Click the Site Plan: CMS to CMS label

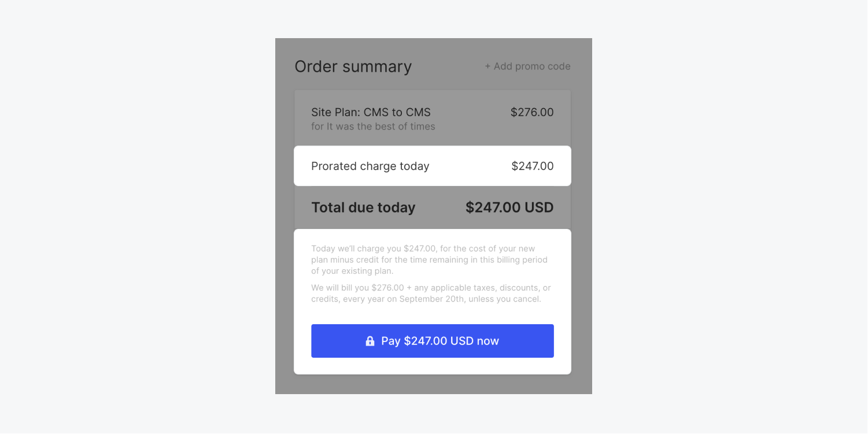point(371,112)
